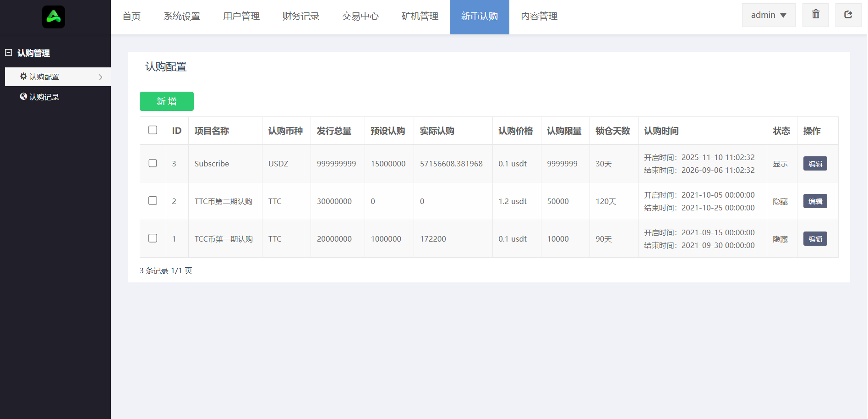Collapse the 认购管理 sidebar group
This screenshot has height=419, width=868.
tap(8, 53)
